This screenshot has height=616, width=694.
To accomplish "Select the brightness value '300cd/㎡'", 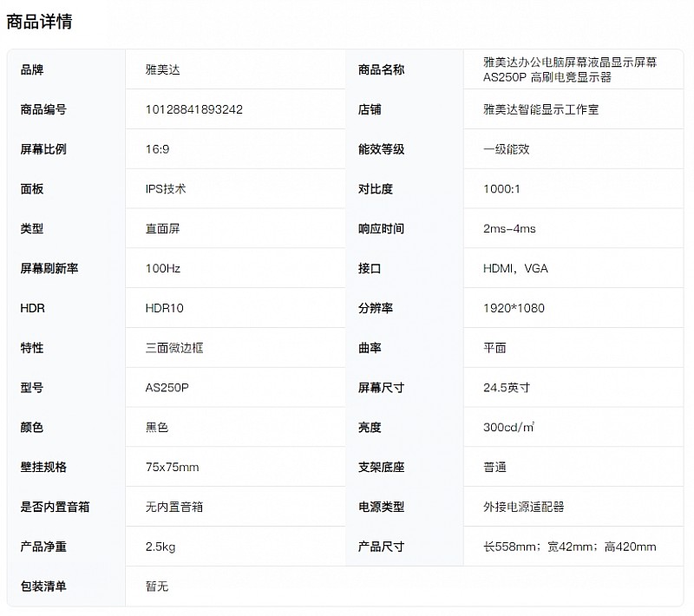I will point(508,428).
